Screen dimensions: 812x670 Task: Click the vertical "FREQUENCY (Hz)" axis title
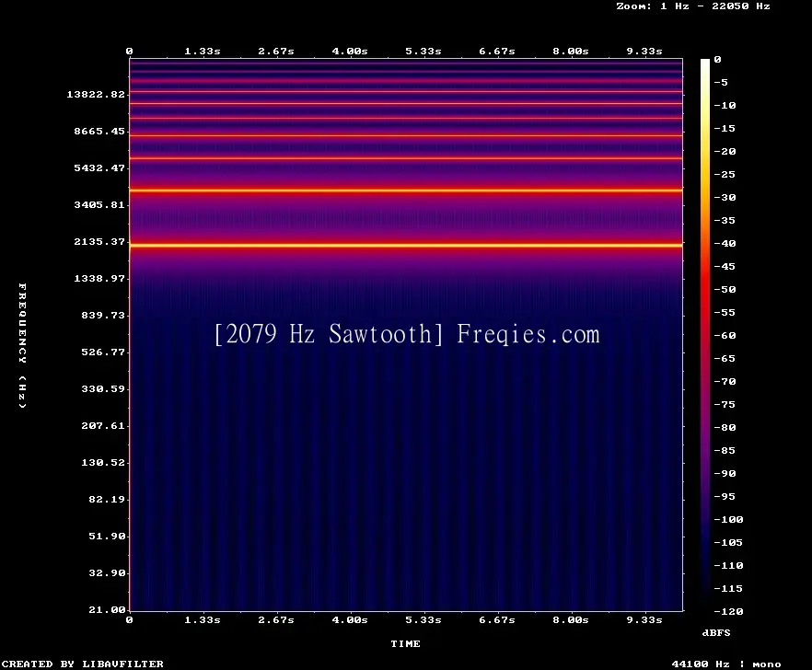(22, 346)
